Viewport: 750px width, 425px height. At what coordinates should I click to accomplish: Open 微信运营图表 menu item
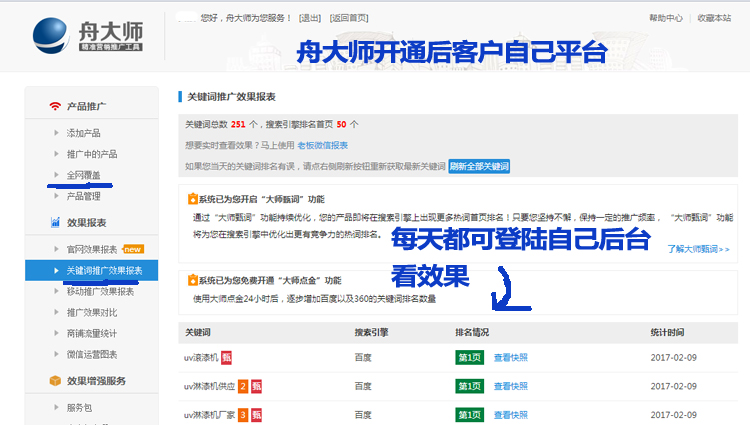(92, 354)
